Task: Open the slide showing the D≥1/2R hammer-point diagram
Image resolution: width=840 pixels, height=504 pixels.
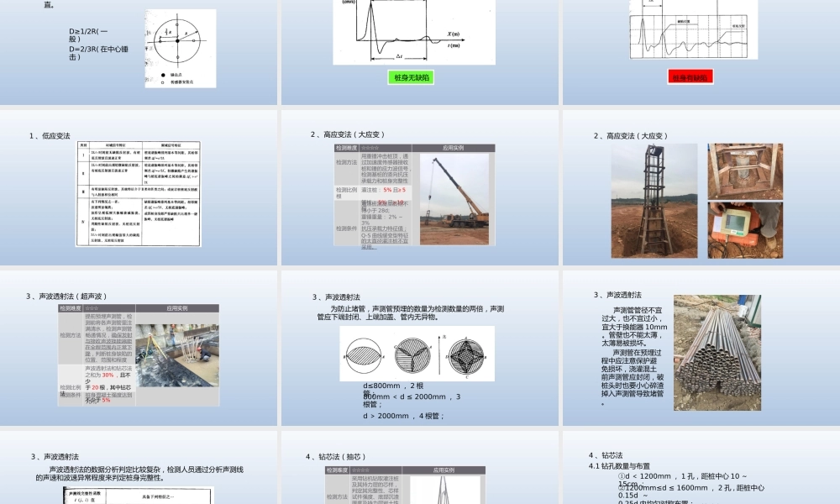Action: 139,52
